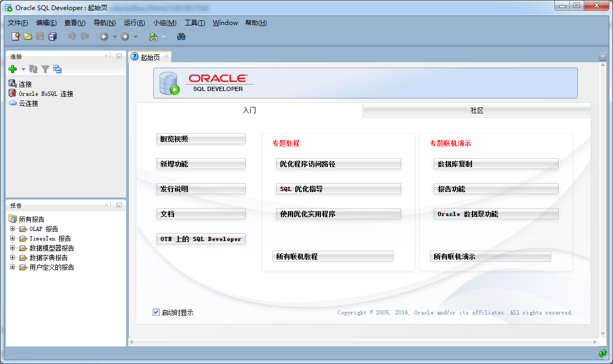The width and height of the screenshot is (613, 364).
Task: Click the 概览视频 button
Action: pyautogui.click(x=201, y=139)
